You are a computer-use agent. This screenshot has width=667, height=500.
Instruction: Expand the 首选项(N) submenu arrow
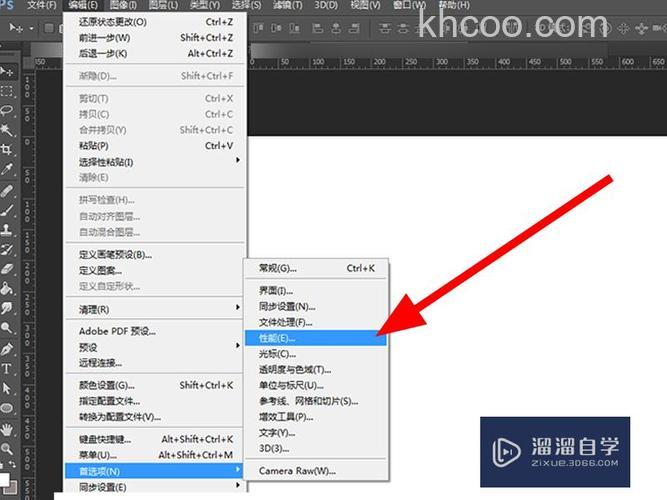coord(238,469)
